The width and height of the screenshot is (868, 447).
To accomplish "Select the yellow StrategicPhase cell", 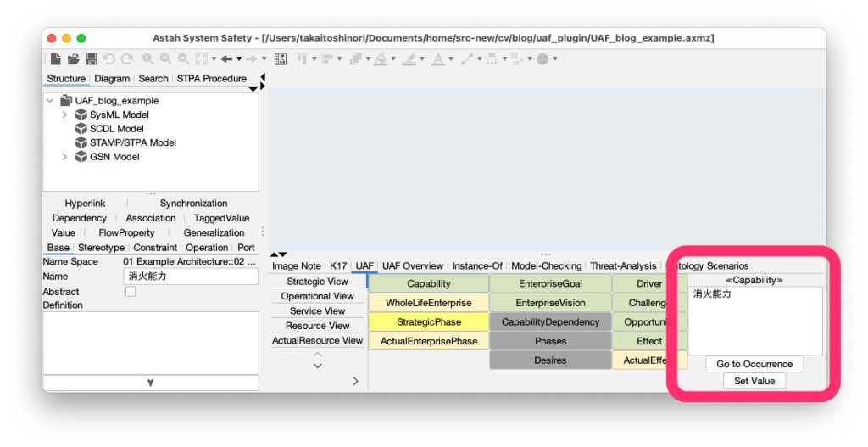I will click(428, 322).
